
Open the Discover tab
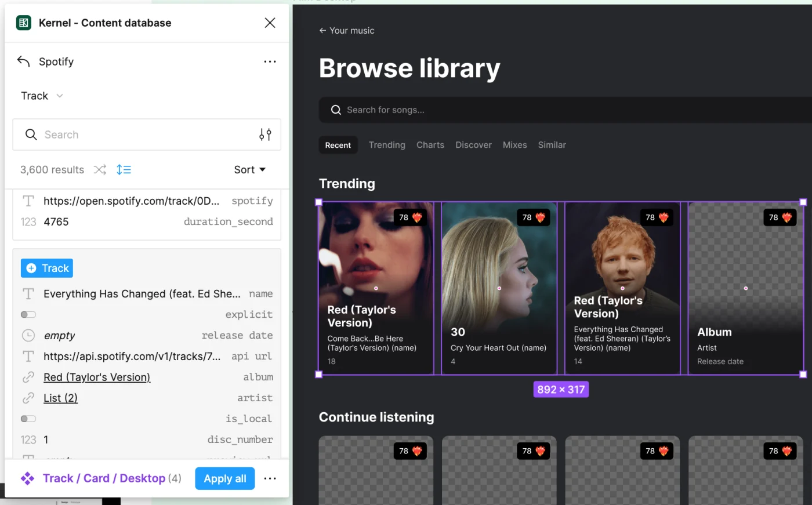coord(473,145)
